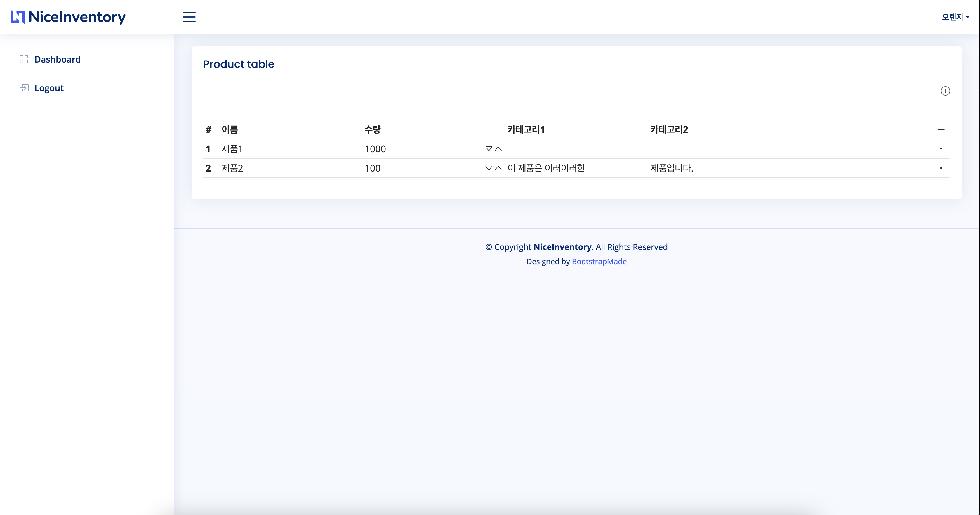The width and height of the screenshot is (980, 515).
Task: Go to Dashboard in sidebar
Action: (58, 59)
